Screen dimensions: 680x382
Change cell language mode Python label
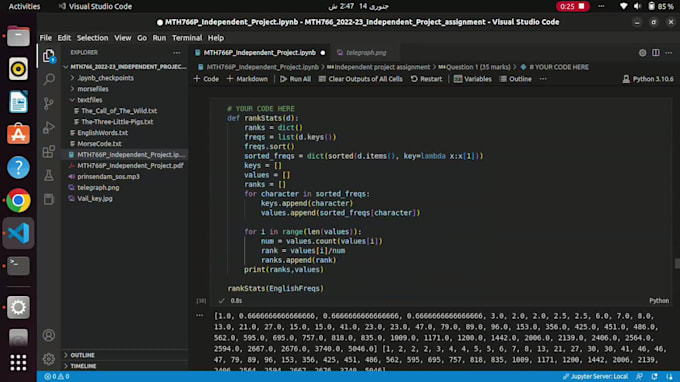(659, 300)
